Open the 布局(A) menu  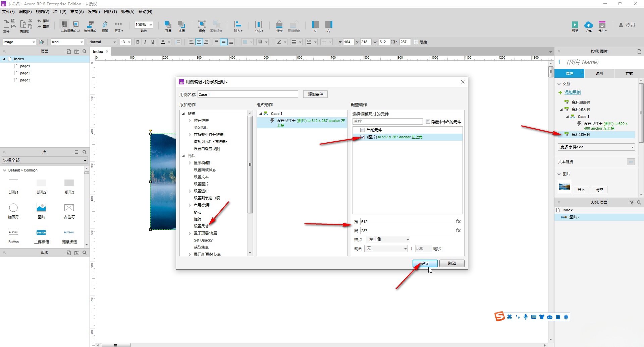tap(77, 12)
